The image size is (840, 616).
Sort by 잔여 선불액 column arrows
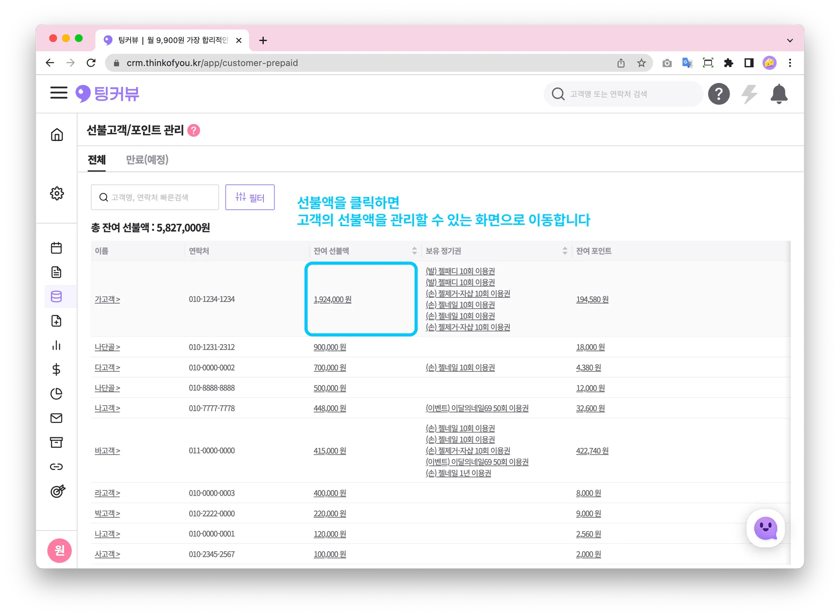[414, 251]
